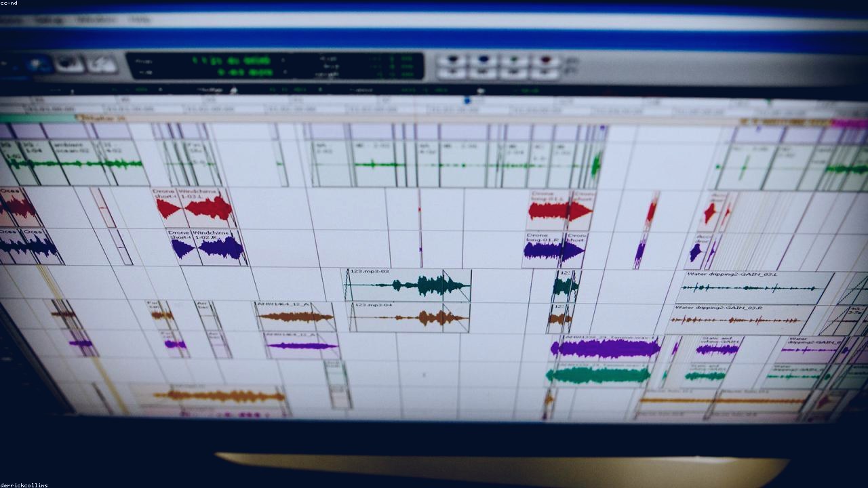The image size is (868, 488).
Task: Select the red Windchime 1-03.L clip
Action: (208, 208)
